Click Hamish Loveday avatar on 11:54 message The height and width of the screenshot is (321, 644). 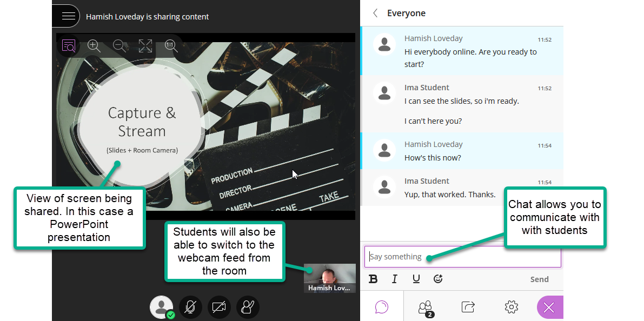(384, 150)
